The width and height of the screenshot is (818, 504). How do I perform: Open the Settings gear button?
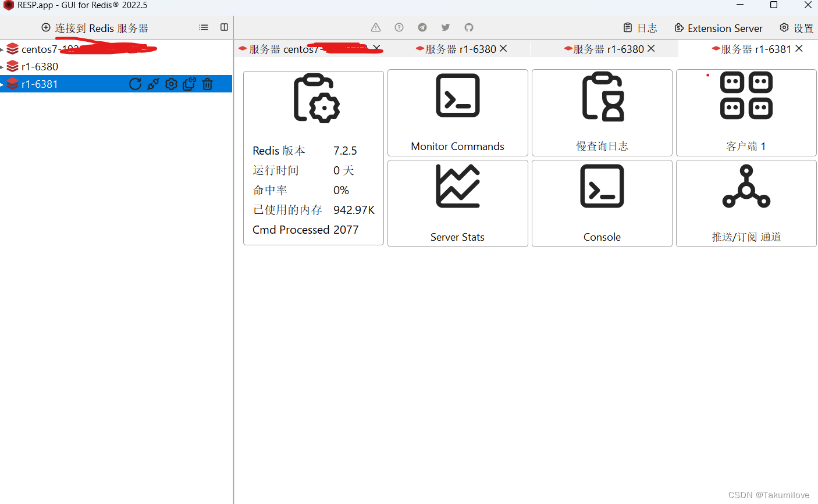pyautogui.click(x=796, y=28)
